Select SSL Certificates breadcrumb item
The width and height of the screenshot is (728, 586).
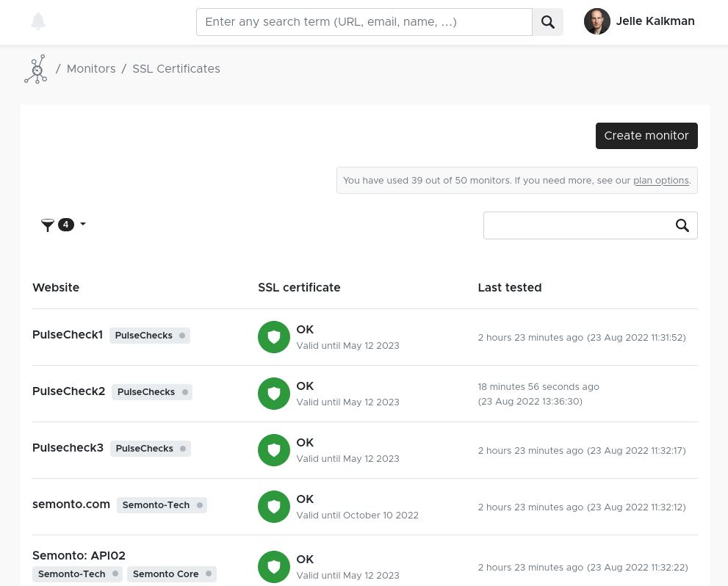coord(176,69)
